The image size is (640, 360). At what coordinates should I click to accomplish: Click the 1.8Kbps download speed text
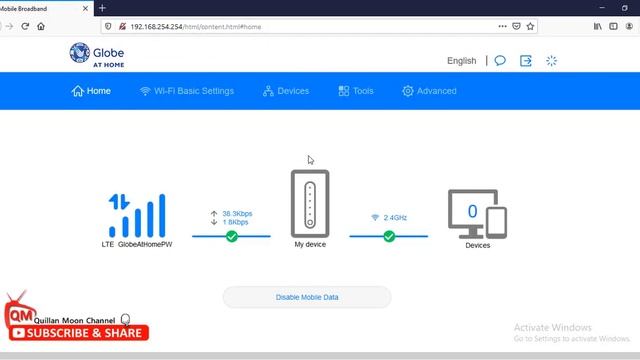click(235, 222)
